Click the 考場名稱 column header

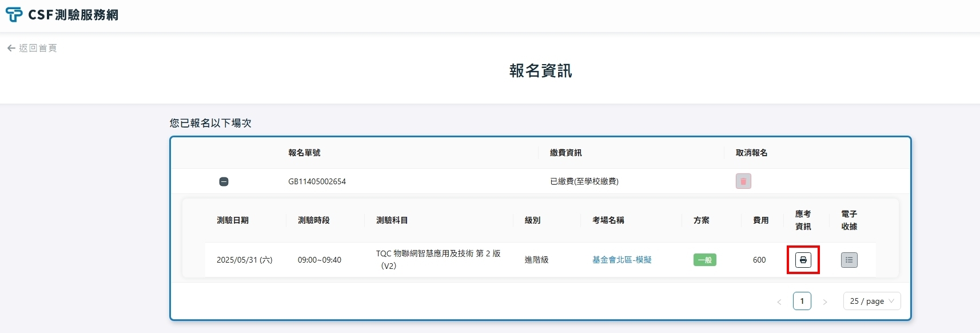point(608,220)
